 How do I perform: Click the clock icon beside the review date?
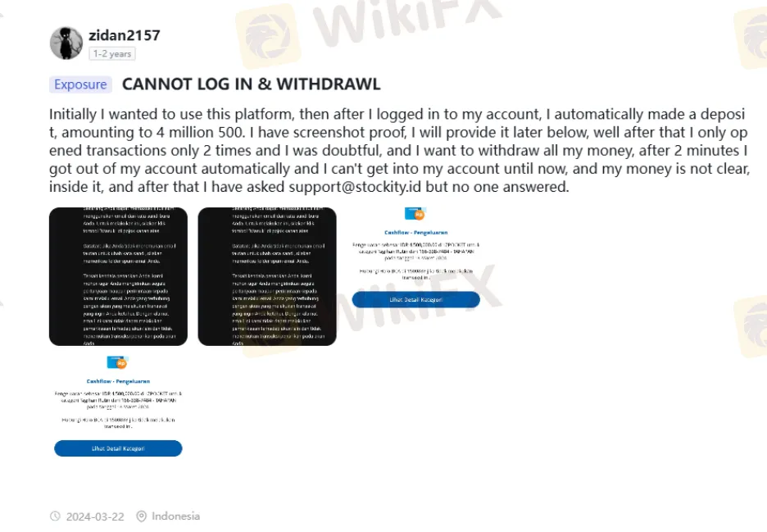(x=55, y=516)
